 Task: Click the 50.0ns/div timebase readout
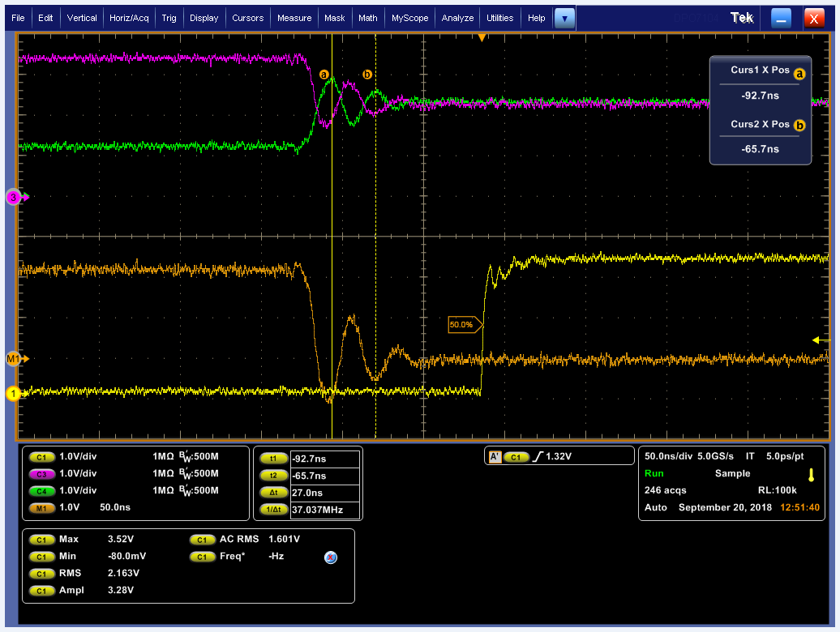668,456
